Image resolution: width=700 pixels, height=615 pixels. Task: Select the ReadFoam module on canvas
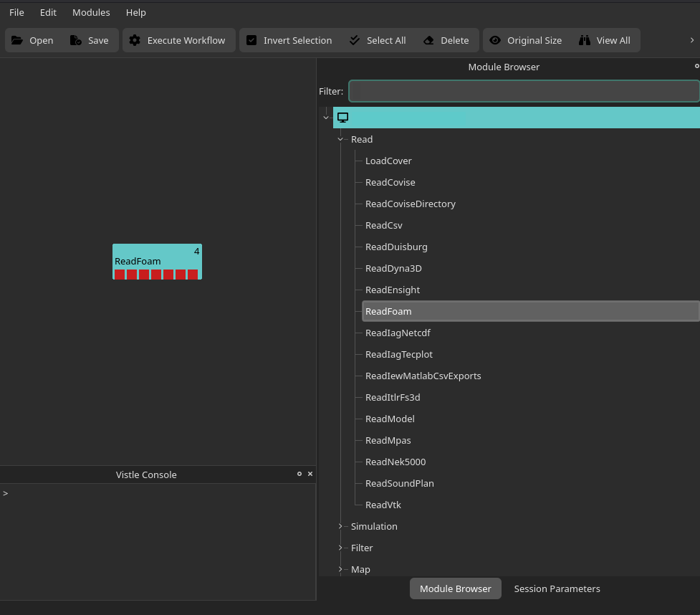coord(157,262)
